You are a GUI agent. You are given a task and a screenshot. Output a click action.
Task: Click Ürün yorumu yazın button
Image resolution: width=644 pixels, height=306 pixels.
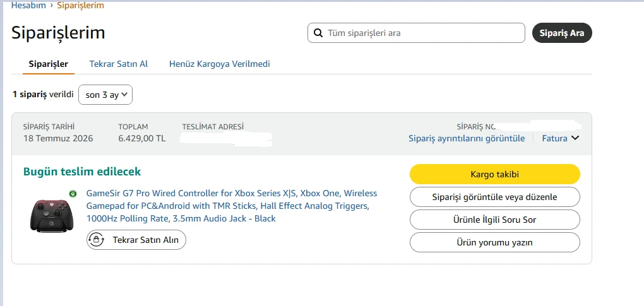click(495, 242)
